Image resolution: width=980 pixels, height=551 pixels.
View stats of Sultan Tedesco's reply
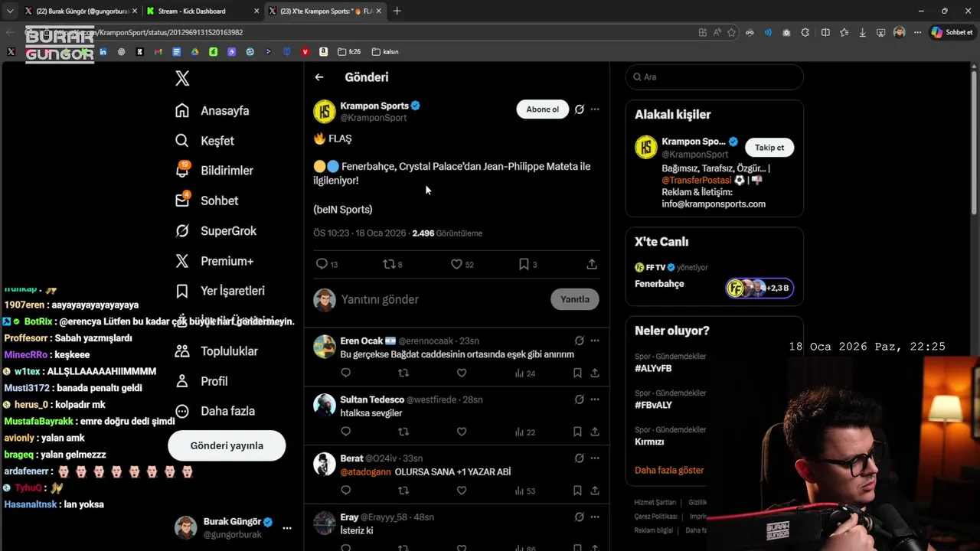tap(524, 432)
